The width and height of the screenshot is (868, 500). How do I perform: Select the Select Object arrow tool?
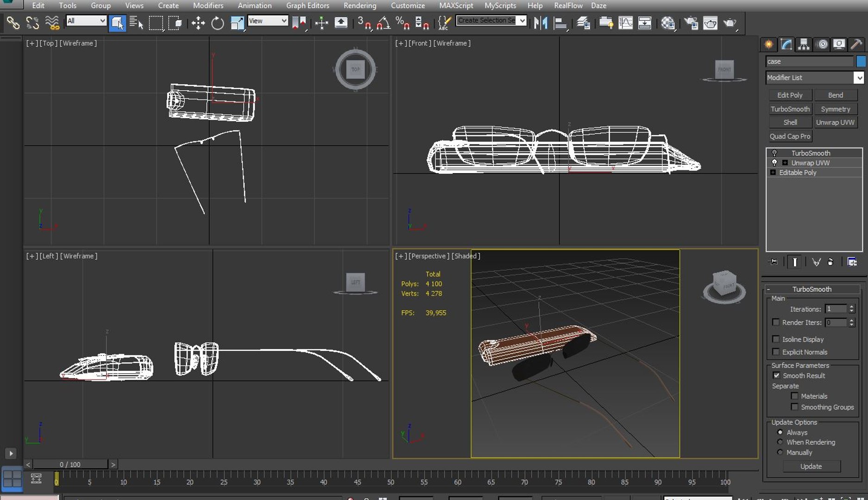point(117,23)
